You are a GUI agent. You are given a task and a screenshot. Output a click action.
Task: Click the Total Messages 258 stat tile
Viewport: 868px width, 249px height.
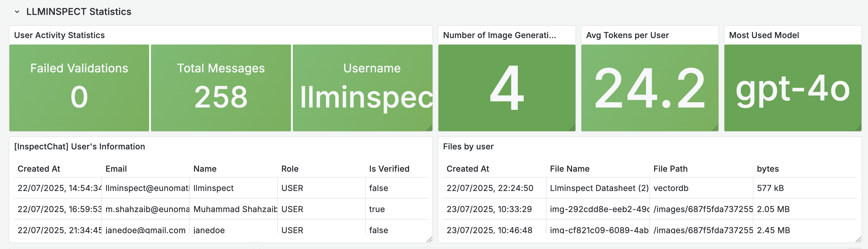[x=221, y=88]
